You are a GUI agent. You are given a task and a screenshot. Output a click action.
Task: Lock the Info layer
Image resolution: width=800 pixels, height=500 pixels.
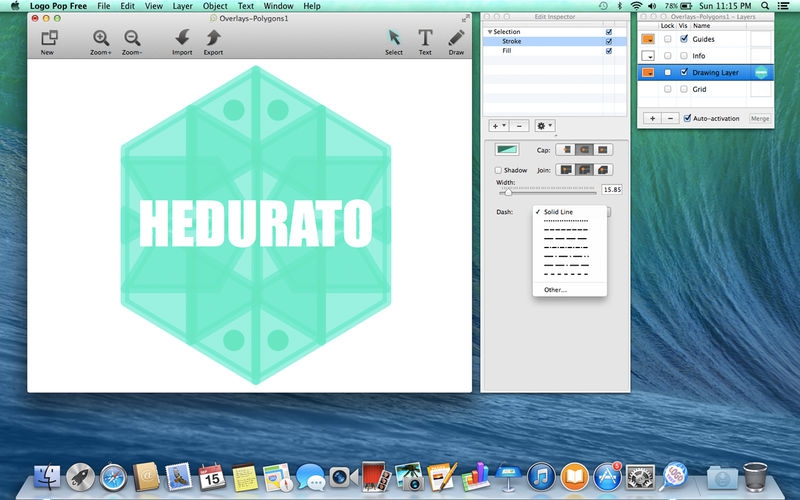click(667, 56)
